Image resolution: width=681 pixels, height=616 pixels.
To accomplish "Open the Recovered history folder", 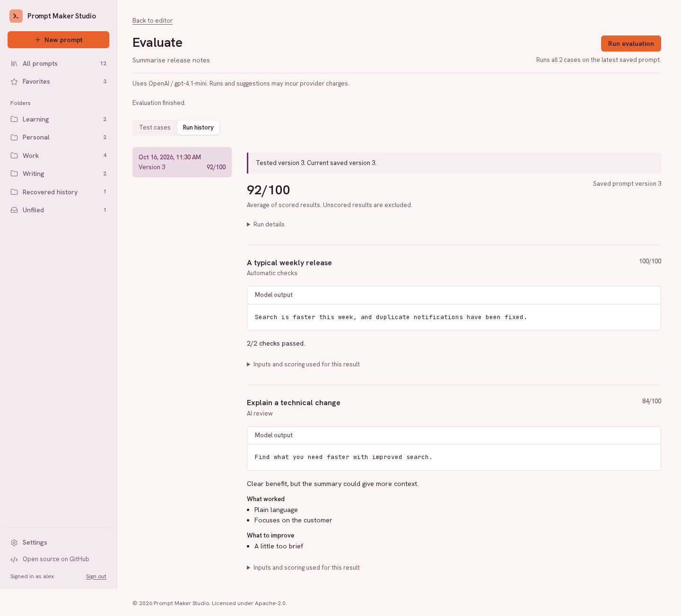I will click(x=58, y=192).
